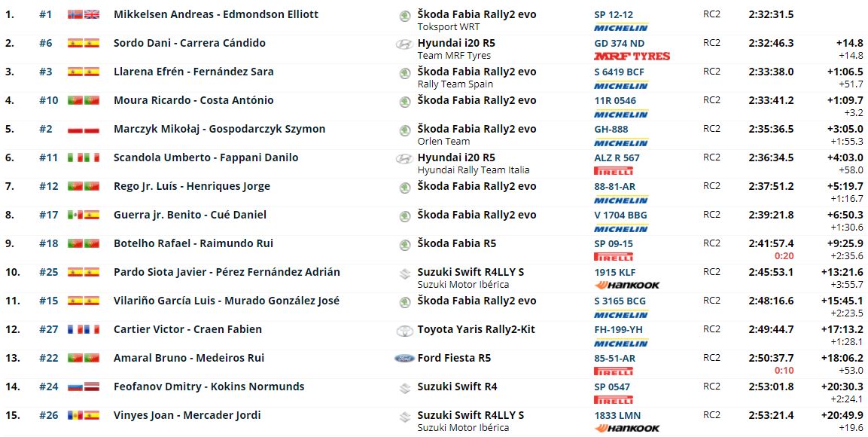Click the Hankook logo in Pardo Siota's row
The width and height of the screenshot is (868, 437).
(x=626, y=285)
